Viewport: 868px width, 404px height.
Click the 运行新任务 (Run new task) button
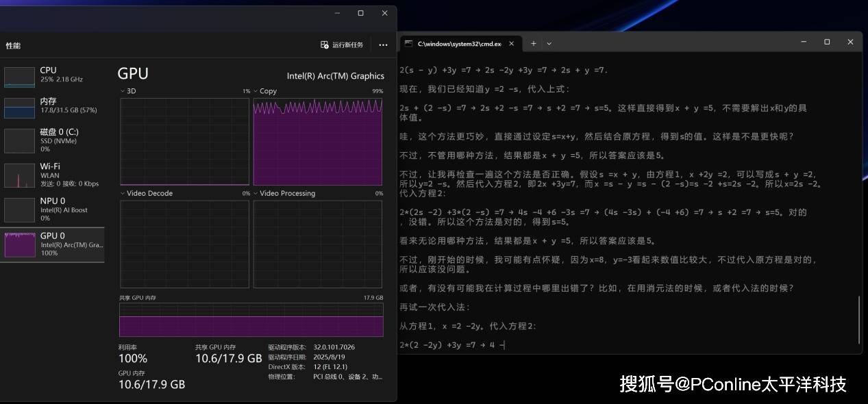342,45
